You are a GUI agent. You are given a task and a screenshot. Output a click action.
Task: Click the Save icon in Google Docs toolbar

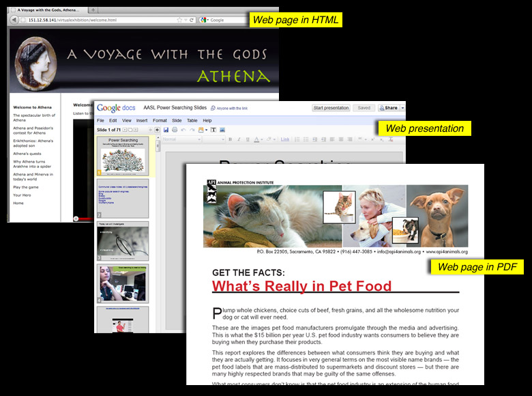coord(166,130)
